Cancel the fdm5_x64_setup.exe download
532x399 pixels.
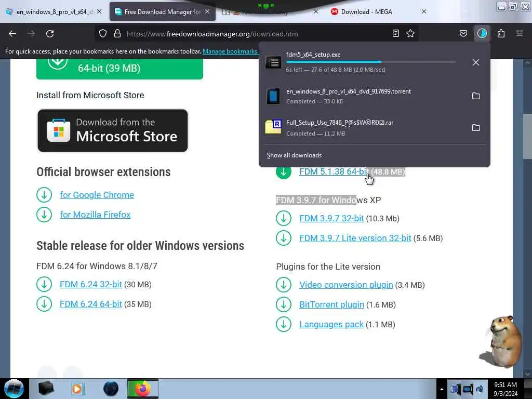(x=476, y=62)
